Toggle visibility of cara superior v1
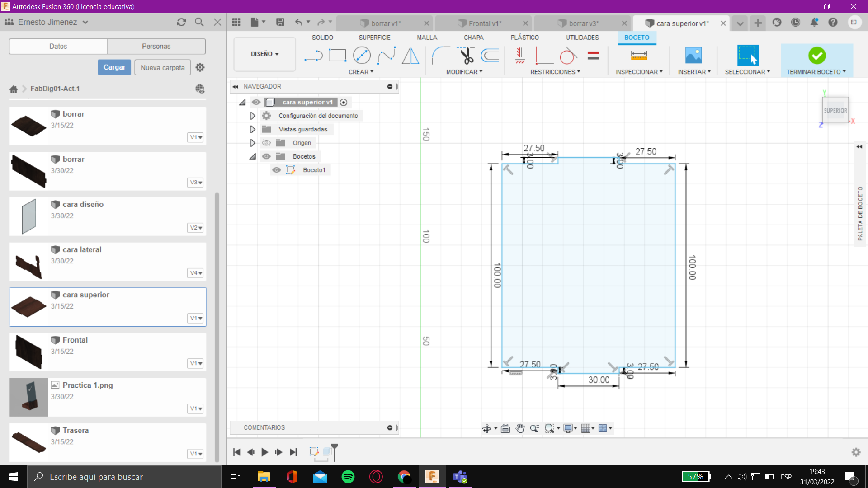This screenshot has width=868, height=488. (256, 102)
